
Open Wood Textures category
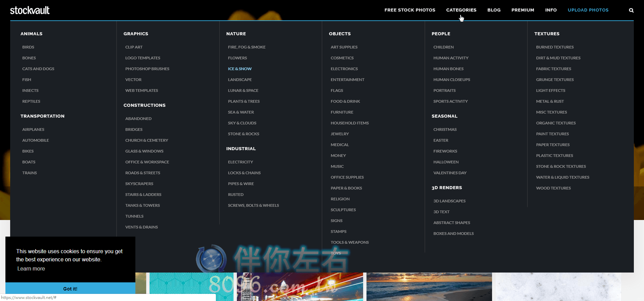click(553, 188)
